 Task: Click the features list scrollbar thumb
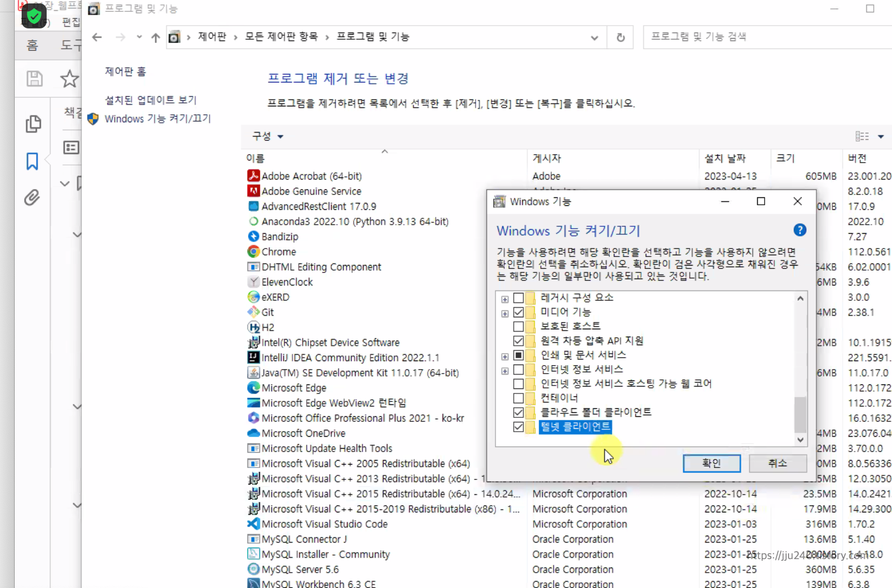(800, 415)
